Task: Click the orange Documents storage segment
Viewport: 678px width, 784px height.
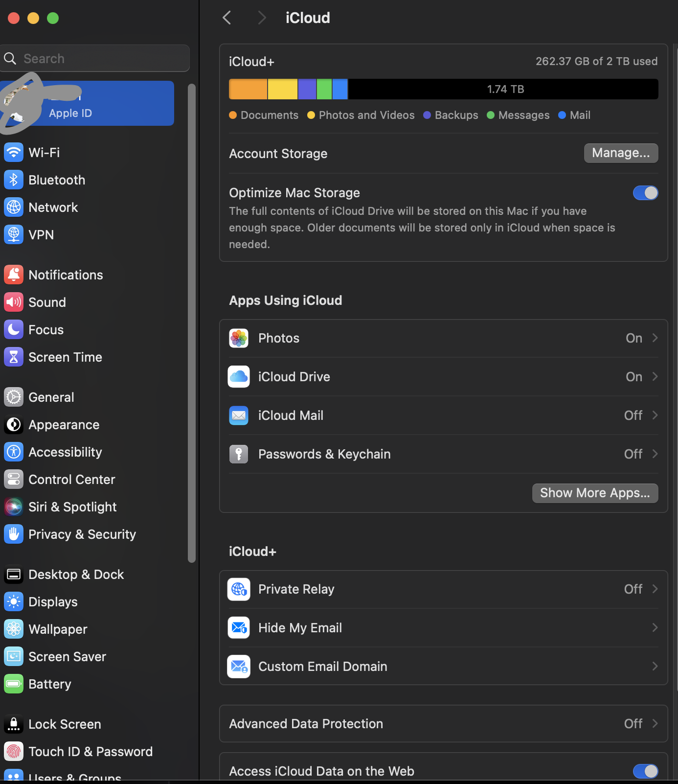Action: pyautogui.click(x=248, y=89)
